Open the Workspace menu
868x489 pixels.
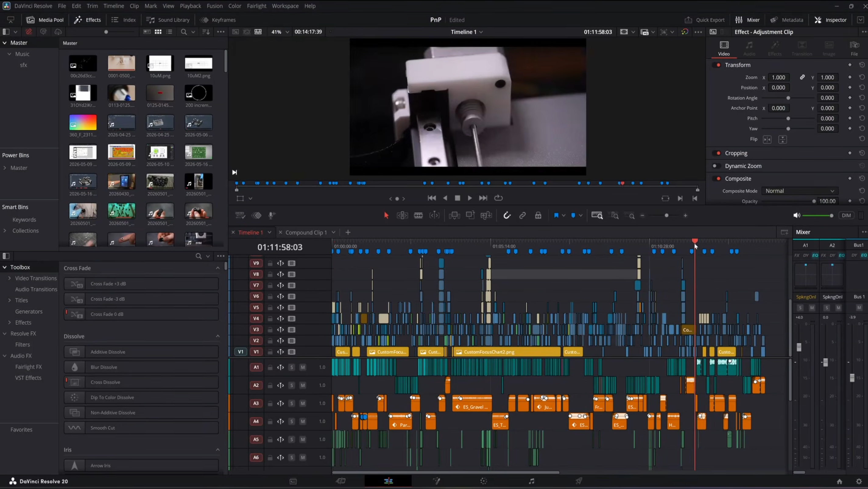(285, 6)
